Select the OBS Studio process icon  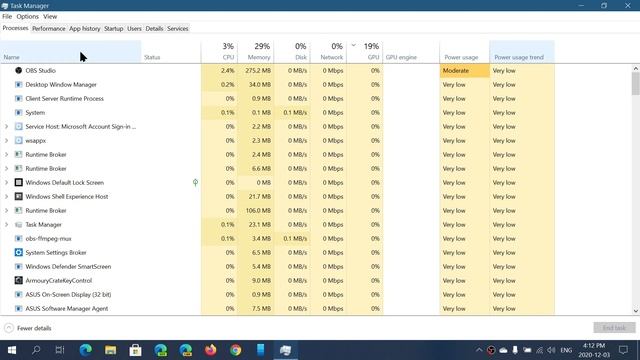[x=18, y=71]
